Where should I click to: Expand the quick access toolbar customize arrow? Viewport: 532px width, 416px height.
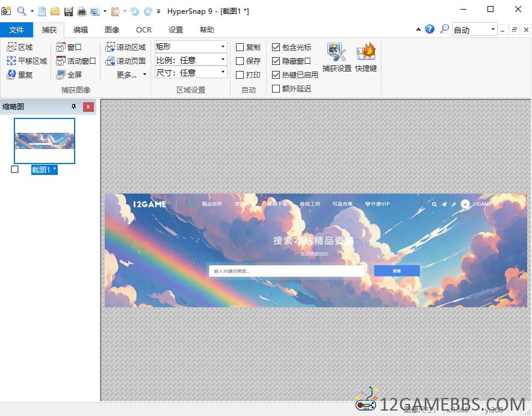click(x=158, y=11)
